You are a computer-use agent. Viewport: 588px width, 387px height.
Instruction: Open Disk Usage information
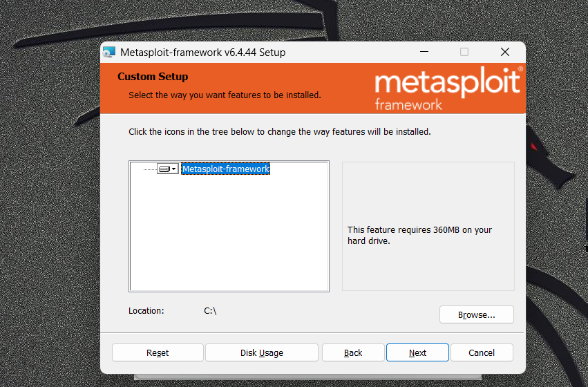[x=262, y=352]
